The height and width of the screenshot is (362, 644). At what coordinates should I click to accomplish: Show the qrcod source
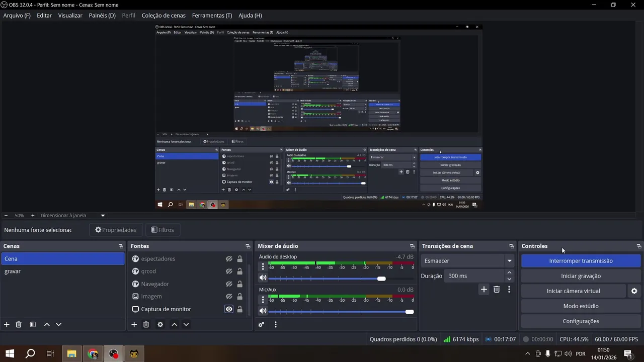(229, 271)
